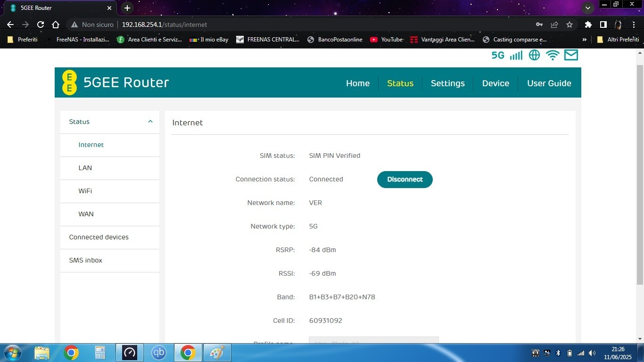The height and width of the screenshot is (362, 644).
Task: Click the 5G network indicator icon
Action: point(498,55)
